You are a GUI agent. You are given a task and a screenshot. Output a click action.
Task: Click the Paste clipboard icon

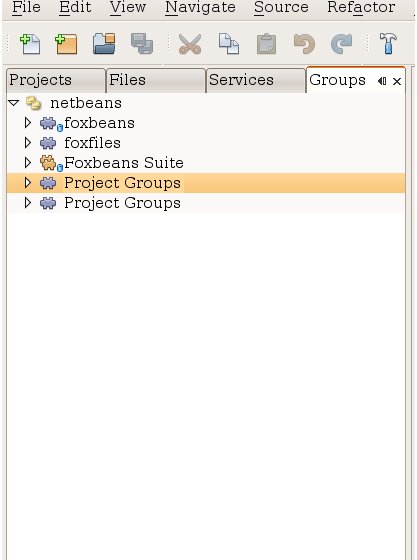click(x=266, y=44)
